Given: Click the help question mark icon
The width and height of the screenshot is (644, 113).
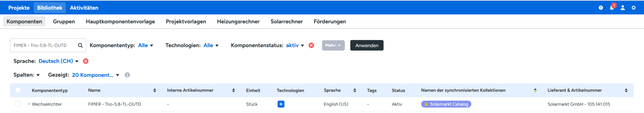Looking at the screenshot, I should [600, 8].
